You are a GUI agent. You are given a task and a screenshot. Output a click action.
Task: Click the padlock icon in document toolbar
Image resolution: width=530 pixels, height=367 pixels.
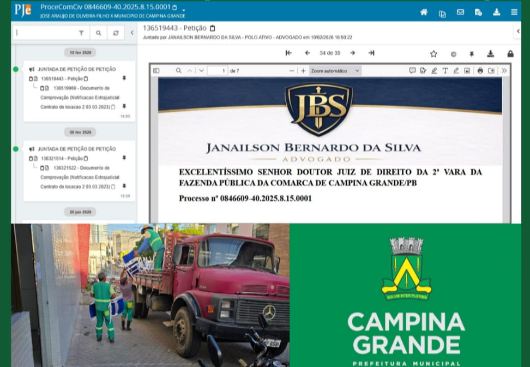pos(510,54)
